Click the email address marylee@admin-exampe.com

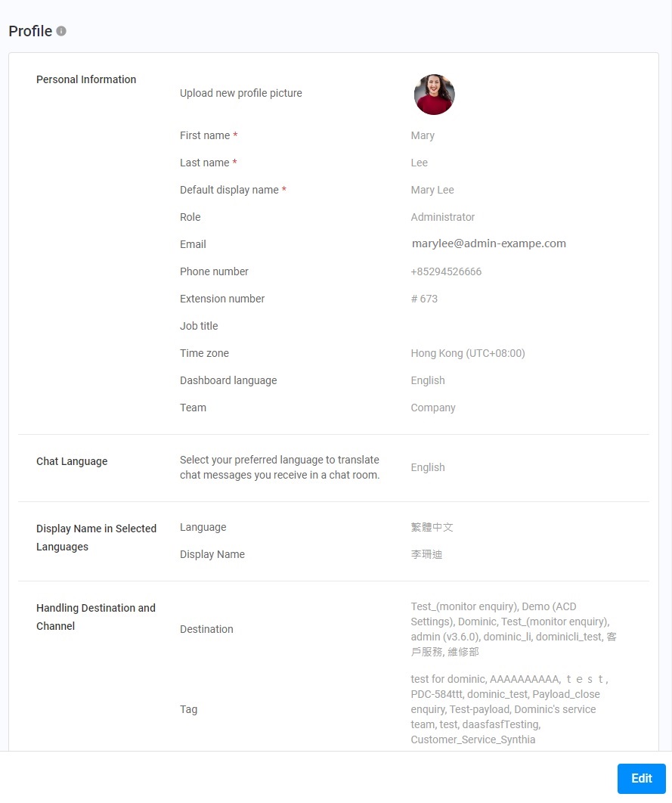[x=488, y=243]
